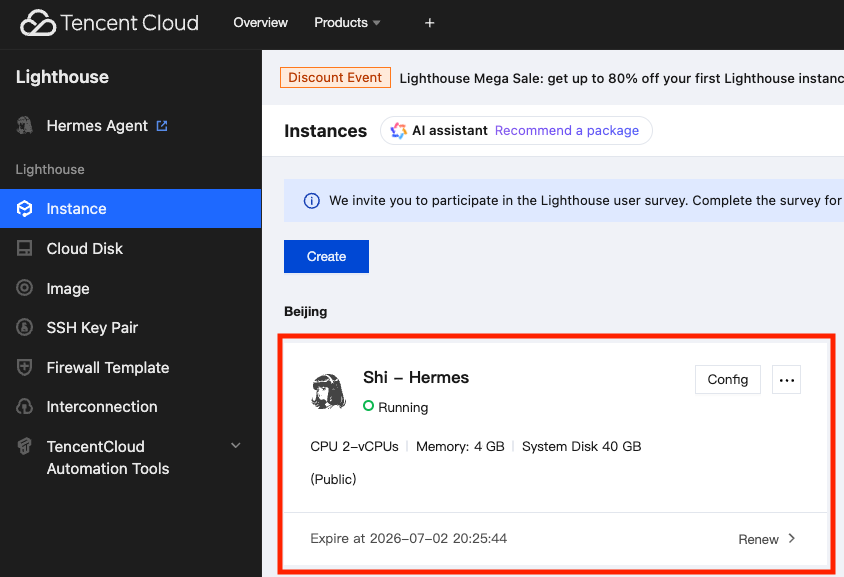844x577 pixels.
Task: Click the Beijing region heading
Action: click(x=306, y=312)
